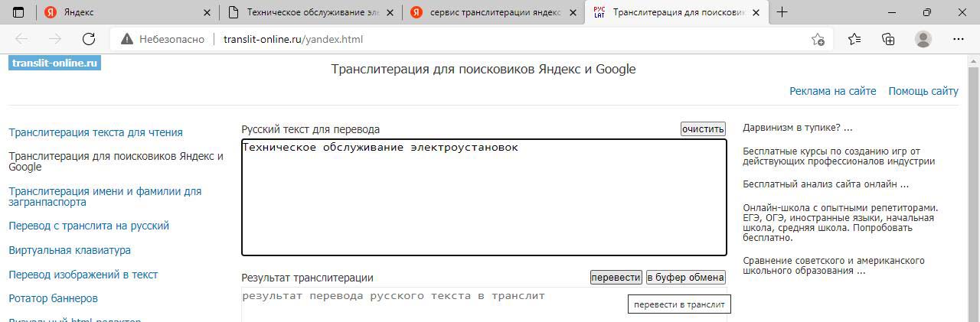Viewport: 980px width, 322px height.
Task: Click the 'Небезопасно' site security warning
Action: (x=162, y=39)
